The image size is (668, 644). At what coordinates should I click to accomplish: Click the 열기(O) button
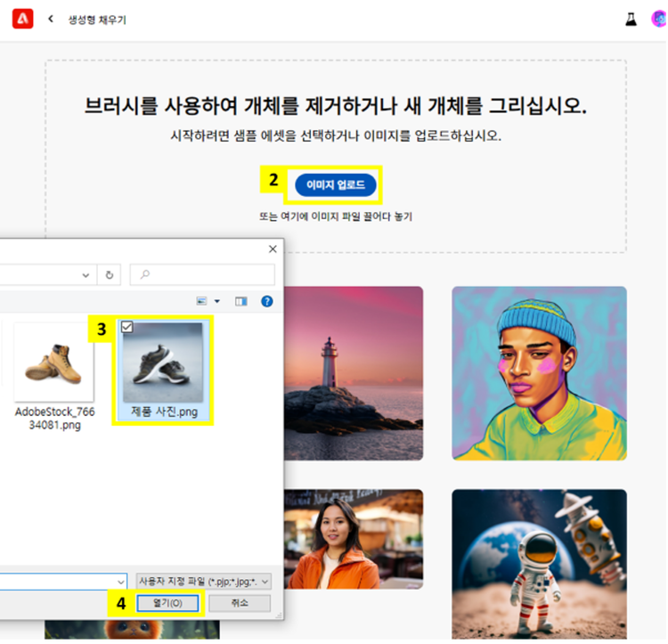click(x=167, y=604)
